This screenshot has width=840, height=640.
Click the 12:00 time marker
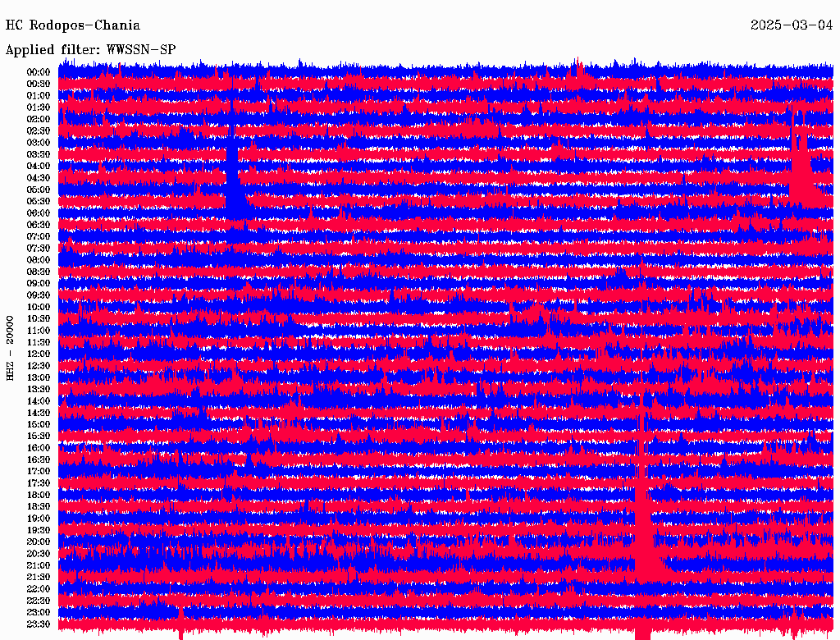coord(38,354)
